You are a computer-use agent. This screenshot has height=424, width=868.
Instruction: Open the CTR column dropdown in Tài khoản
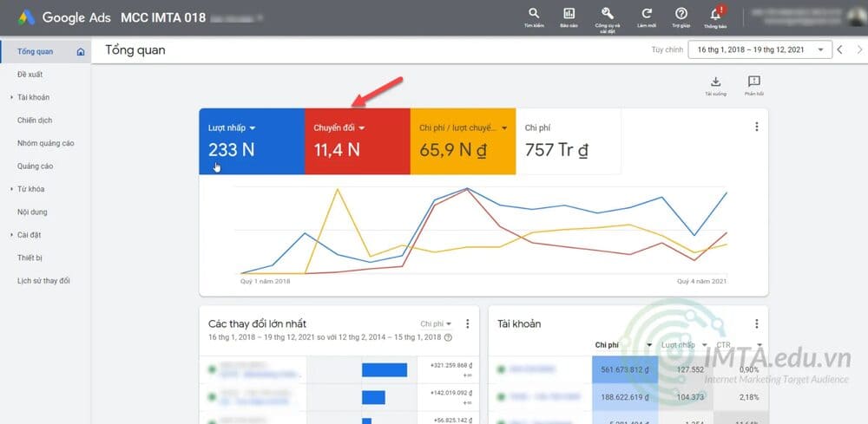(760, 345)
